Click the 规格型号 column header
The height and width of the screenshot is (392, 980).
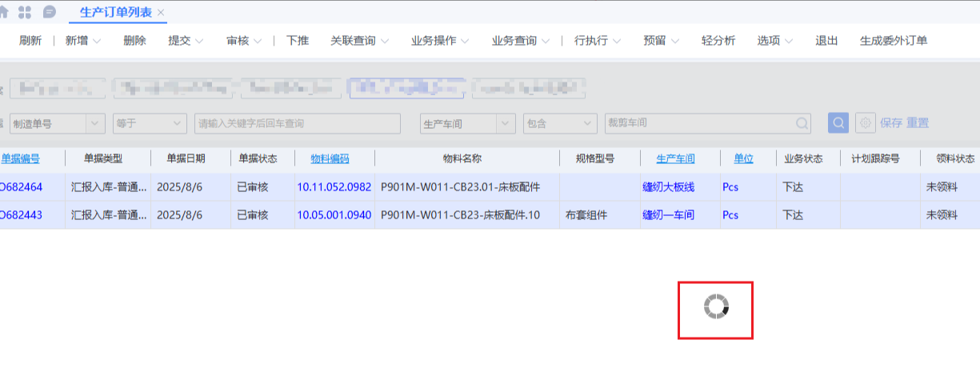tap(595, 158)
